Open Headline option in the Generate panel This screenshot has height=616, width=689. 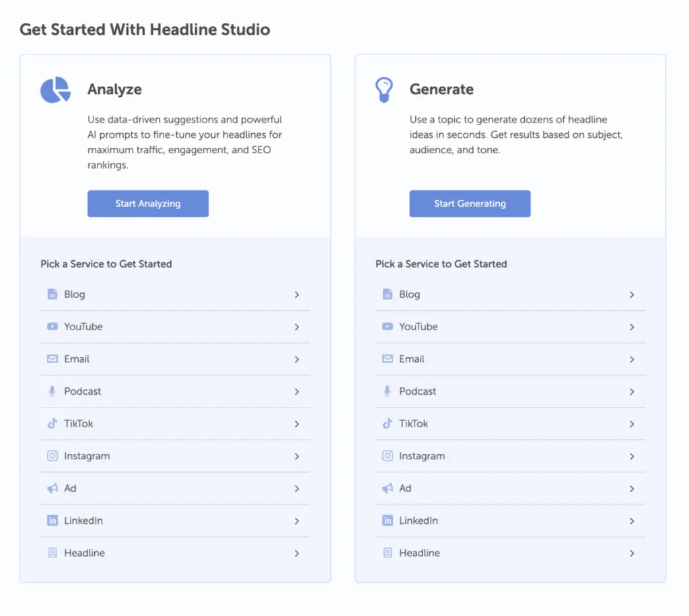coord(419,553)
